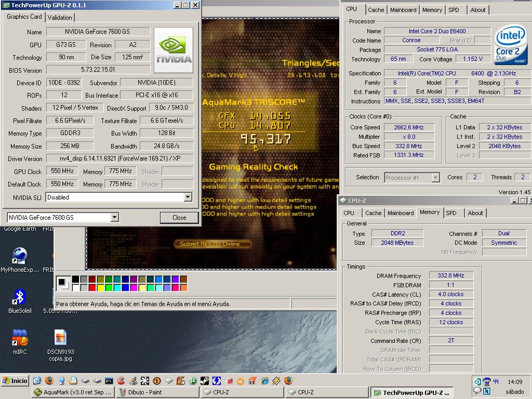Switch to CPU tab in Memory CPU-Z window
Viewport: 532px width, 399px height.
[349, 212]
